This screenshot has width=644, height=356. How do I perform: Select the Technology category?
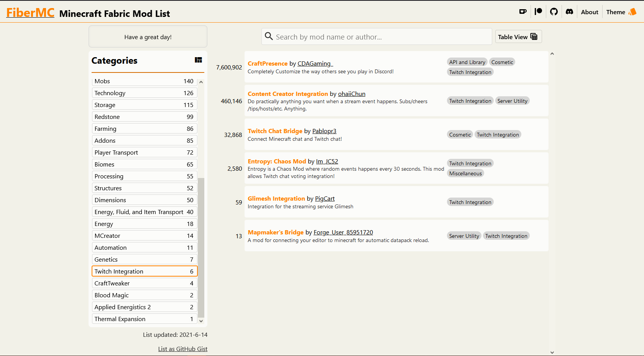click(x=145, y=93)
